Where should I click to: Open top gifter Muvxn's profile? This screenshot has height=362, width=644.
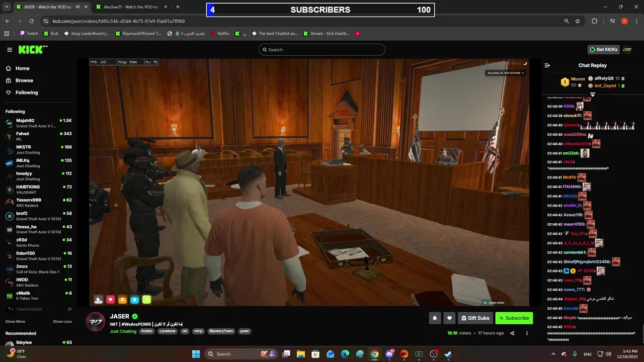click(578, 79)
